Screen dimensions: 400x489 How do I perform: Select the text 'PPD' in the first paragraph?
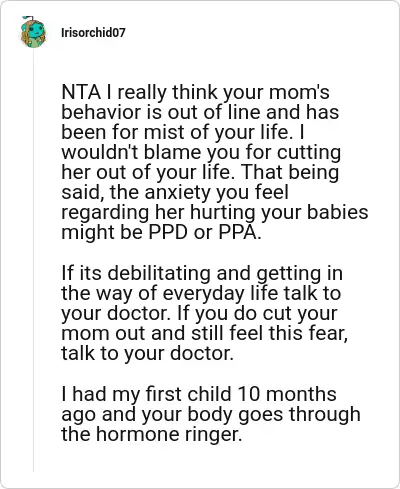tap(168, 232)
